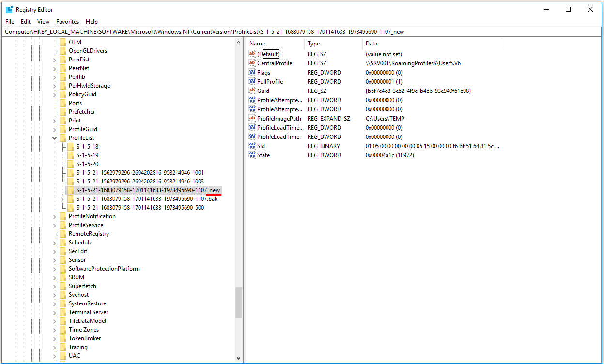This screenshot has width=604, height=364.
Task: Open the View menu
Action: pyautogui.click(x=44, y=22)
